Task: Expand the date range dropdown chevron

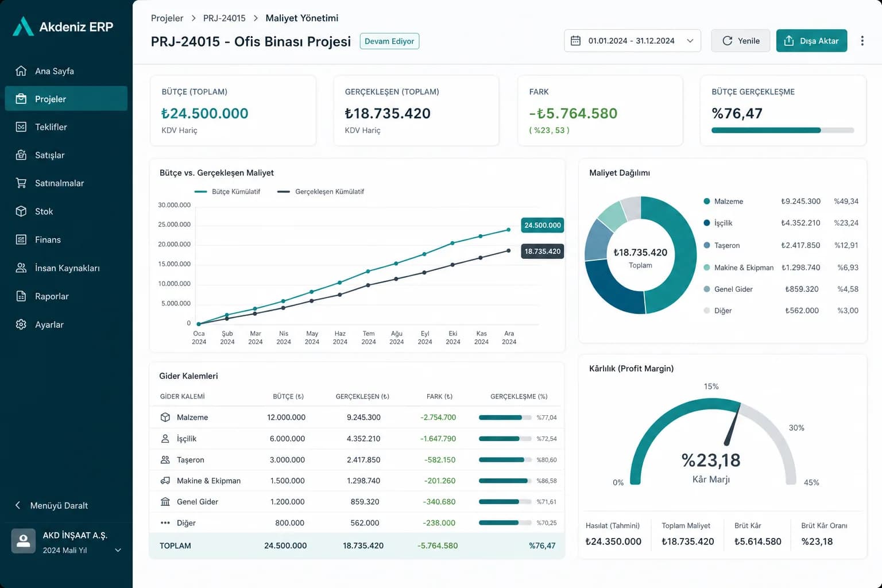Action: click(690, 41)
